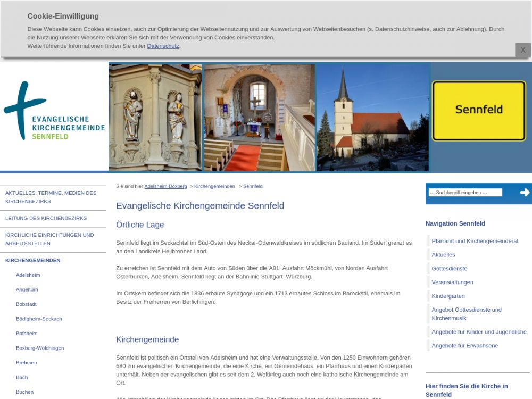This screenshot has height=399, width=532.
Task: Select Bödigheim-Seckach in the parish list
Action: click(x=39, y=319)
